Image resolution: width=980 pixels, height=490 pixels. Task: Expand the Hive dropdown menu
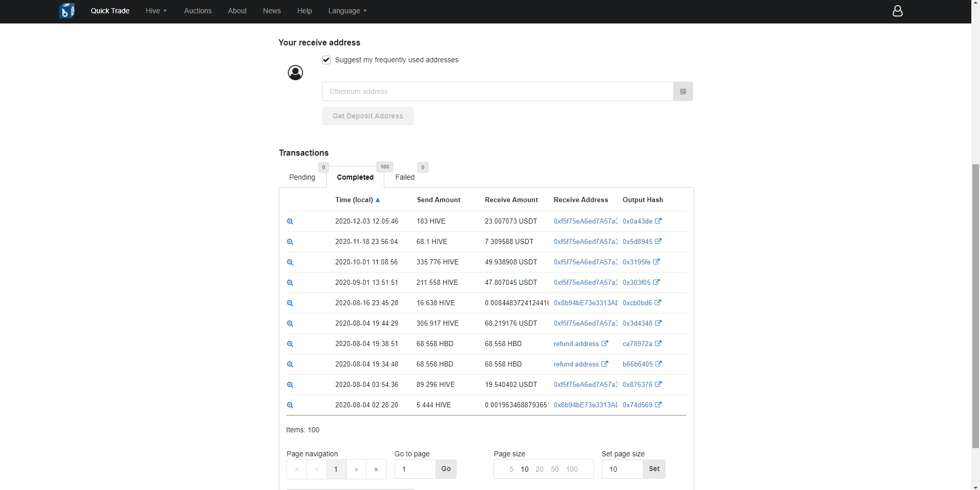pos(156,11)
